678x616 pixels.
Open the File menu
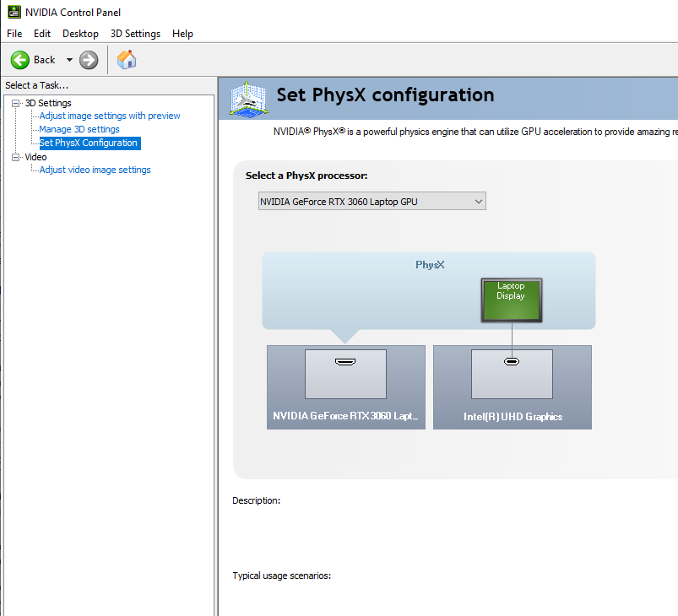(14, 34)
